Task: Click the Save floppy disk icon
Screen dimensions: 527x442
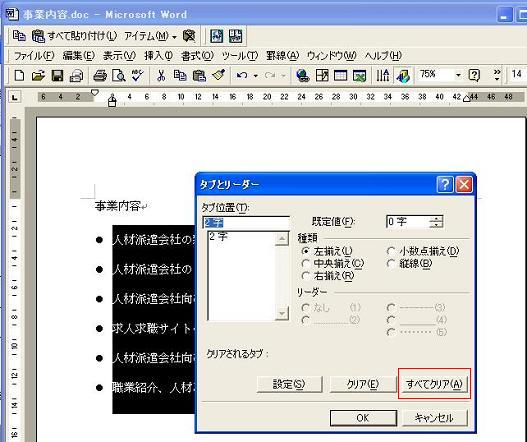Action: 57,75
